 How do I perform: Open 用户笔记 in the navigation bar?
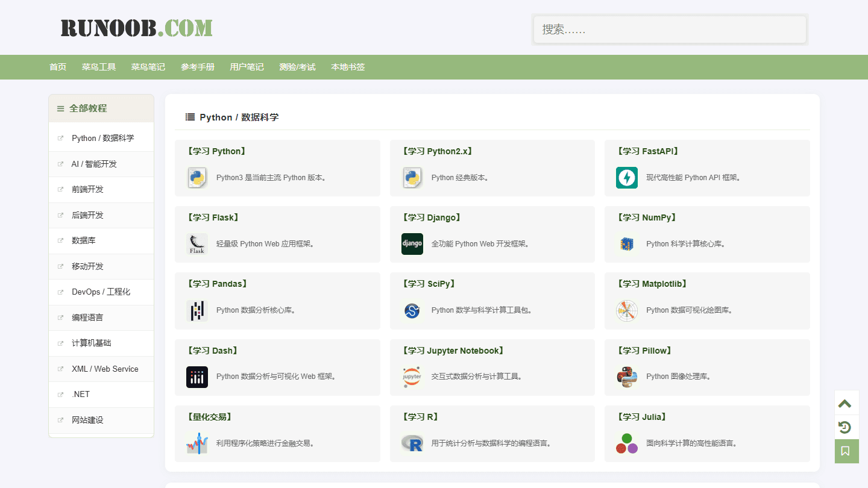coord(247,67)
